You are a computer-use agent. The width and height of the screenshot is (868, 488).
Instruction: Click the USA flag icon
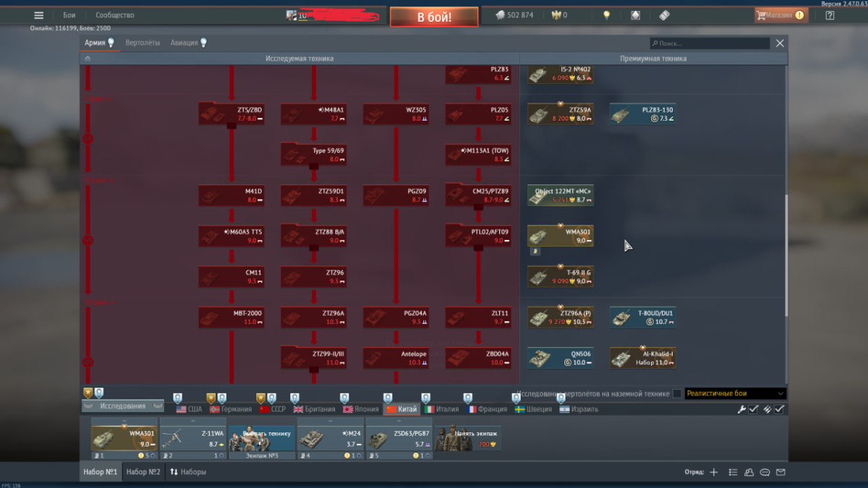tap(181, 409)
